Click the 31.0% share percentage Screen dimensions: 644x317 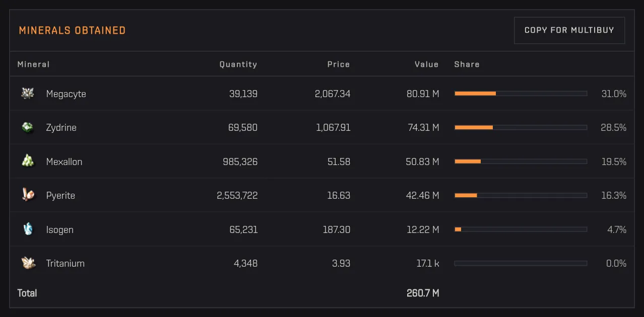point(614,94)
